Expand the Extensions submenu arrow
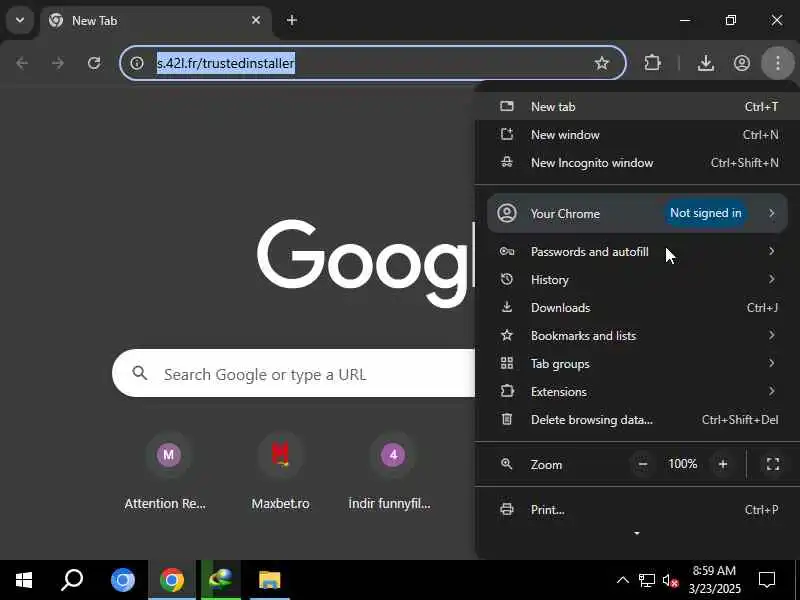This screenshot has width=800, height=600. point(771,391)
